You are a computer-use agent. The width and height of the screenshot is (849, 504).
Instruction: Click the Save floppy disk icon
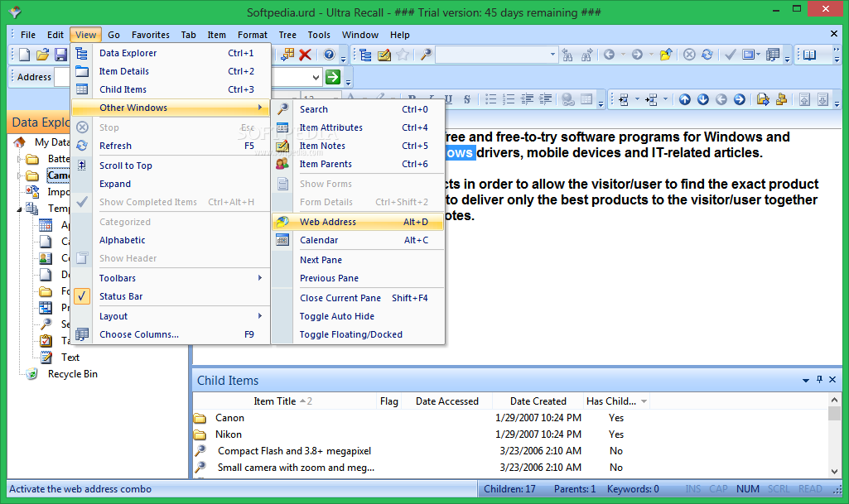(x=60, y=55)
